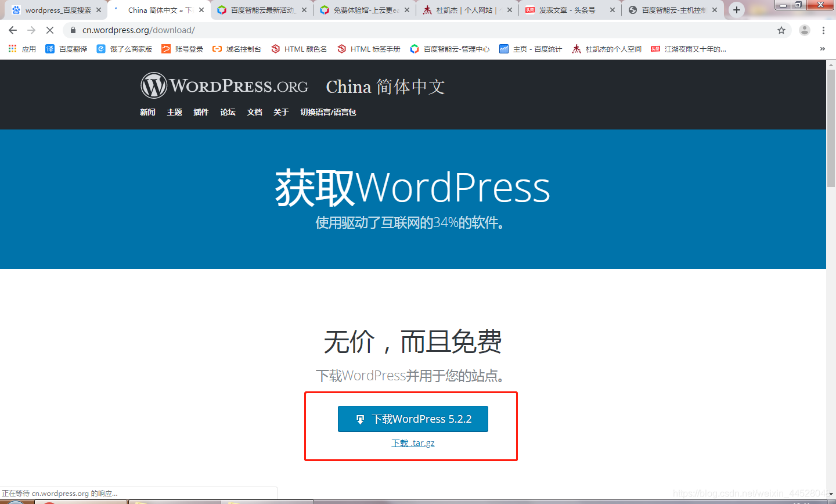Close the 百度智能云最新活动 tab
The height and width of the screenshot is (504, 836).
(304, 10)
